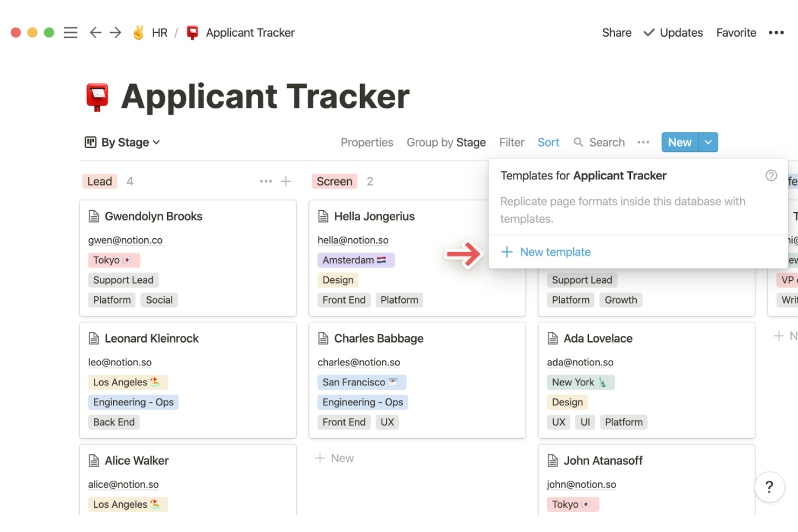This screenshot has width=798, height=532.
Task: Navigate forward with the right arrow
Action: pos(115,32)
